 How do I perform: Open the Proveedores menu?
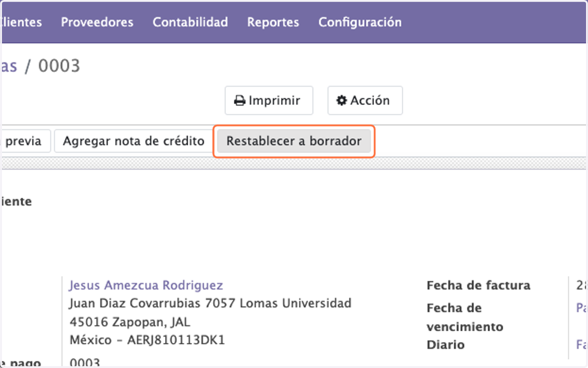tap(97, 22)
